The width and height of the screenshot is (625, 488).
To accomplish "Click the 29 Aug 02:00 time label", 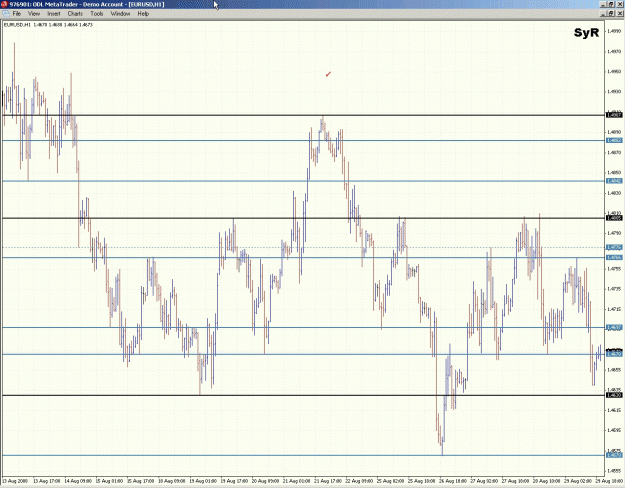I will pyautogui.click(x=580, y=481).
